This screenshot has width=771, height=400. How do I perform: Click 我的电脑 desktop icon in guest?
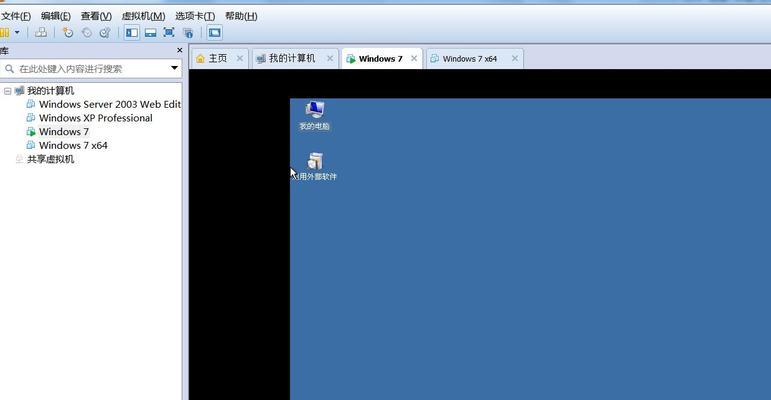(314, 116)
